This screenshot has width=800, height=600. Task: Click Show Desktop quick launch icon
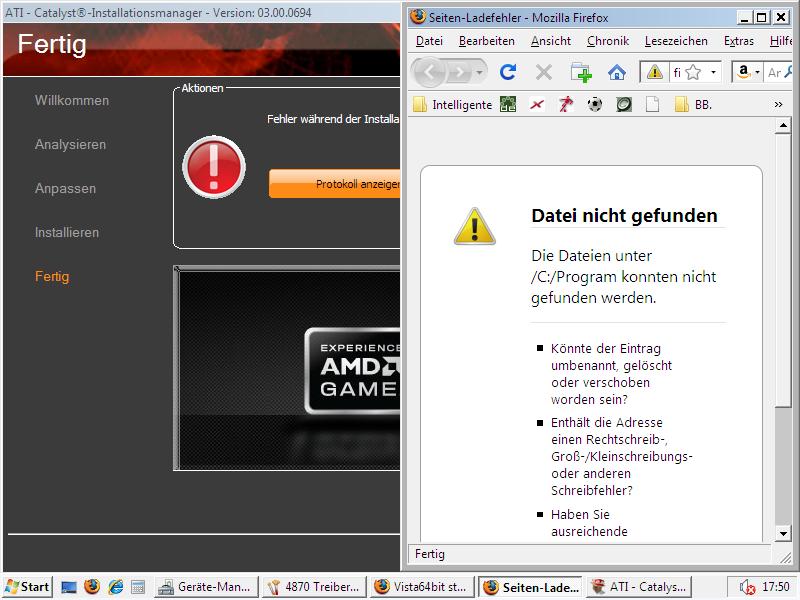(x=69, y=587)
